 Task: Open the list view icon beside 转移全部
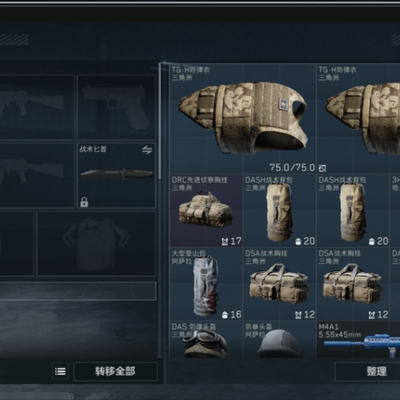(x=60, y=371)
